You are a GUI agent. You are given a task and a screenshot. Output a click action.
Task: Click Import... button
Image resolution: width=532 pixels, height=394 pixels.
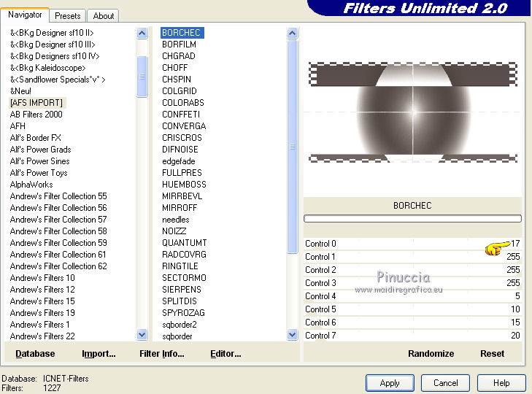[x=99, y=354]
